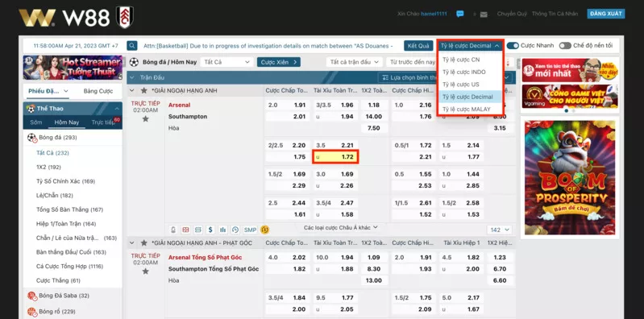Expand the Phiếu Đặt dropdown arrow
The image size is (644, 319).
[66, 91]
